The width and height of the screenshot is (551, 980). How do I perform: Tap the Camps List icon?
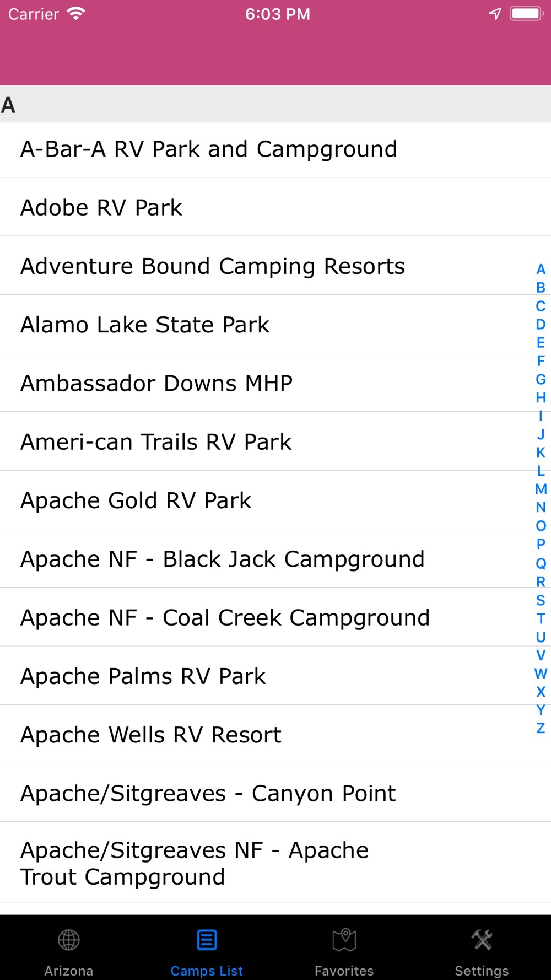207,940
